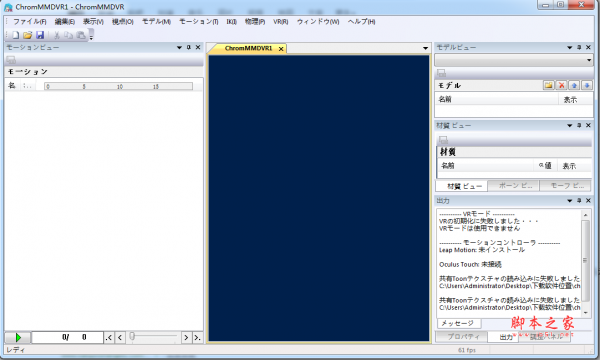Viewport: 600px width, 360px height.
Task: Step back one frame button
Action: click(120, 337)
